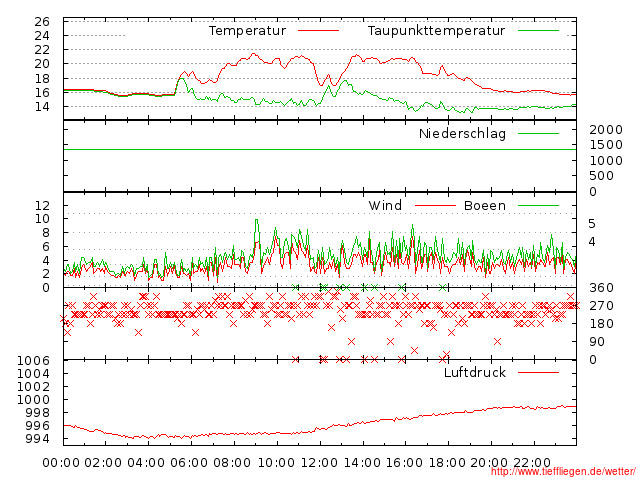The image size is (640, 480).
Task: Select the 12:00 time axis label
Action: click(x=319, y=462)
